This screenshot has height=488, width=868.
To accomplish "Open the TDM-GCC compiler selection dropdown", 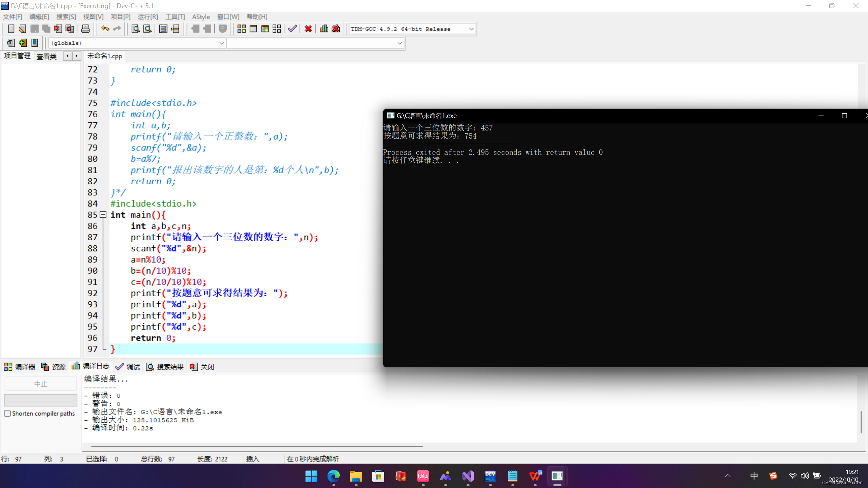I will tap(471, 29).
